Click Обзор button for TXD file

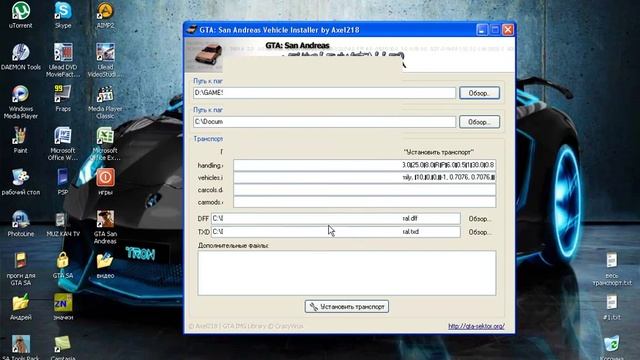(x=480, y=232)
